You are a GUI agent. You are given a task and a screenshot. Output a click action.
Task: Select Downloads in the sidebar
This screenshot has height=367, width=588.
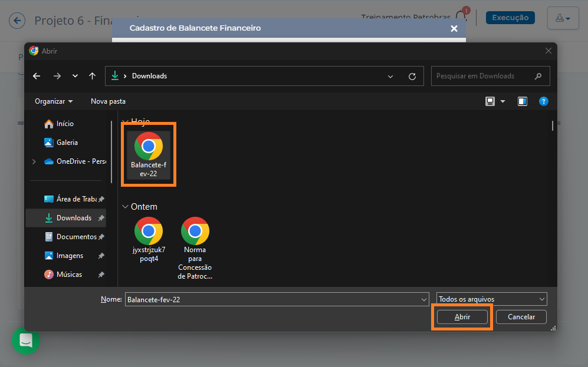tap(65, 218)
